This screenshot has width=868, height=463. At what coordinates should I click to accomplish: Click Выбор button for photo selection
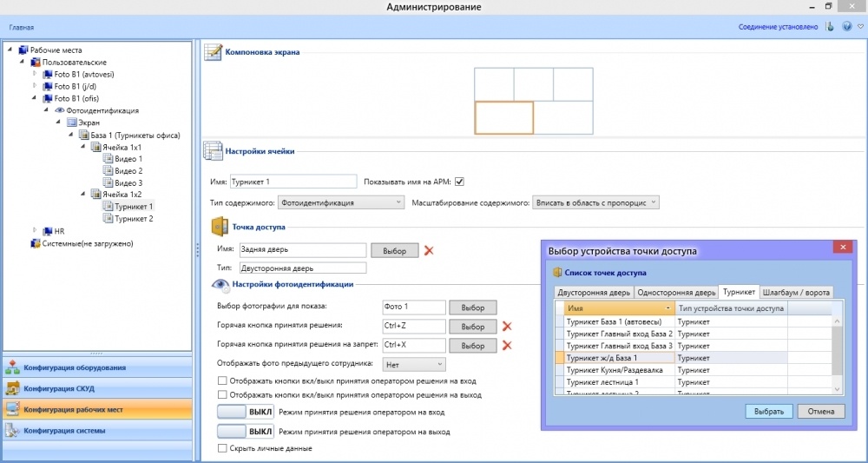(x=473, y=308)
